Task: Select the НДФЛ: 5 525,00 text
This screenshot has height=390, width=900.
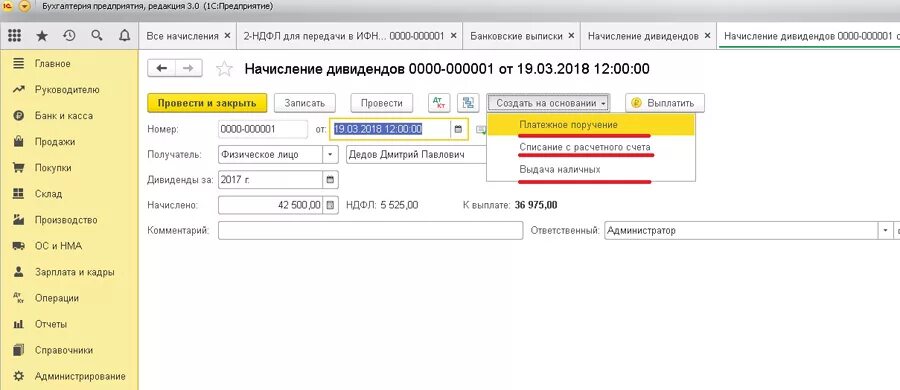Action: pyautogui.click(x=382, y=205)
